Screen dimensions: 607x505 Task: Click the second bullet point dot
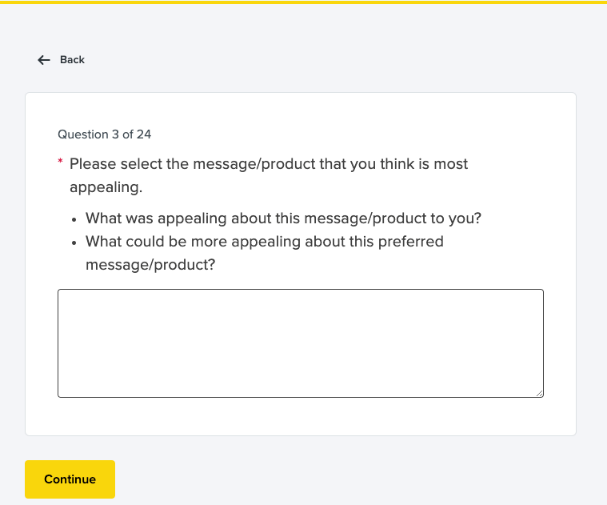tap(75, 243)
